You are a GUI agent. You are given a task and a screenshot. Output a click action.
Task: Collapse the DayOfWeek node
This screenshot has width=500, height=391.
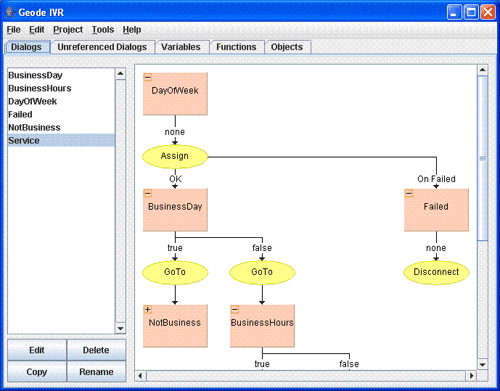[148, 77]
